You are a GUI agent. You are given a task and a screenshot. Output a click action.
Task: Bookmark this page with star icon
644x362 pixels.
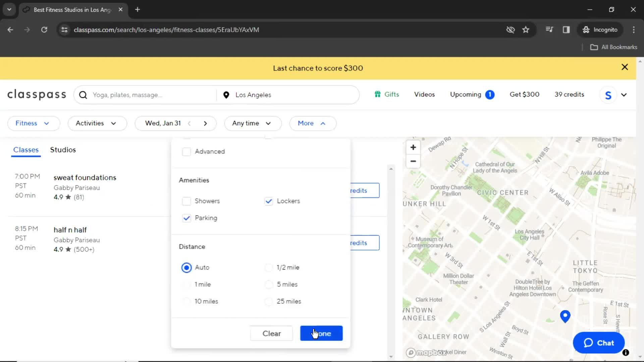526,29
